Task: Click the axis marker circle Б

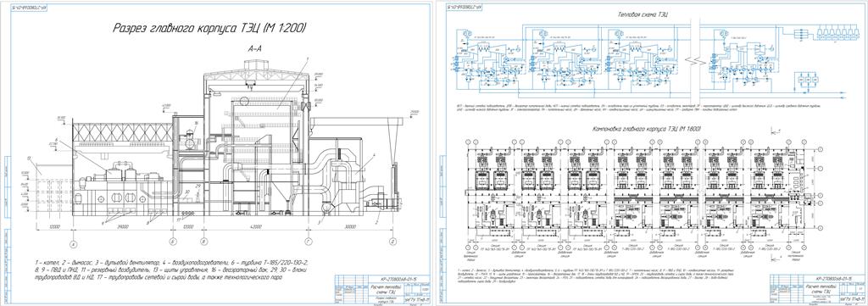Action: pos(173,242)
